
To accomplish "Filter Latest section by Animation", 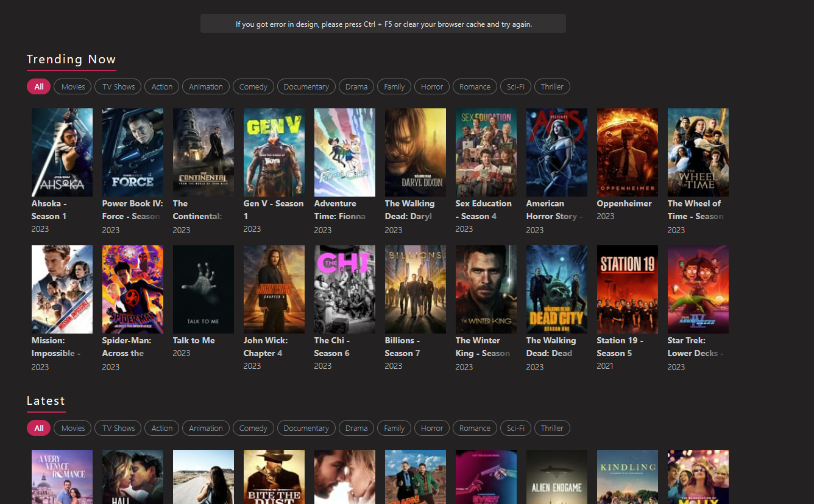I will tap(206, 428).
